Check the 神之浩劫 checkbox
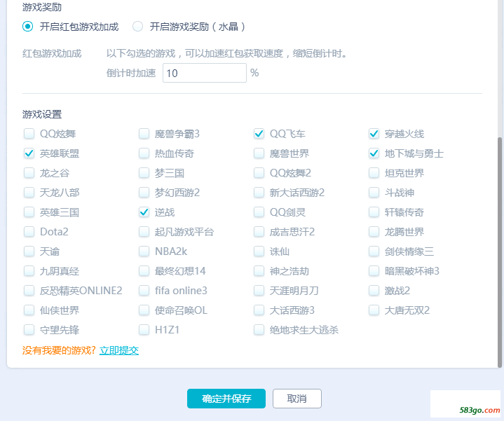This screenshot has width=504, height=421. click(259, 271)
